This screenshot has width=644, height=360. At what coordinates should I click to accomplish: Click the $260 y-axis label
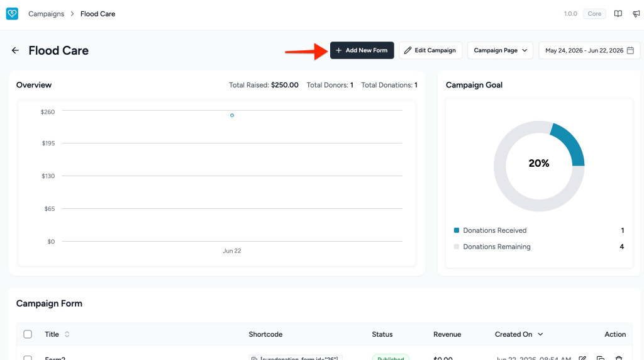click(48, 112)
